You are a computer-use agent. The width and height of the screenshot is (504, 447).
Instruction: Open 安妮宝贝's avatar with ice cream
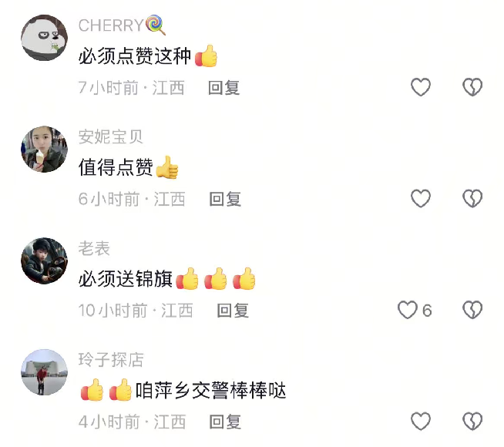point(45,149)
